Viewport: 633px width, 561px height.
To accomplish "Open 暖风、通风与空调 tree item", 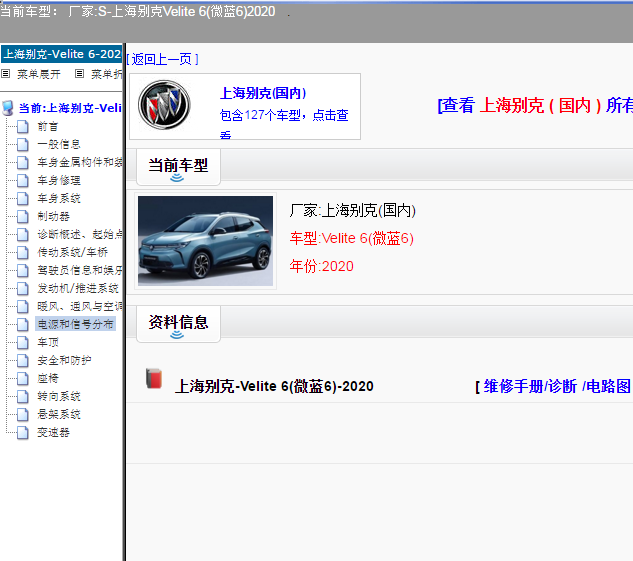I will point(80,306).
